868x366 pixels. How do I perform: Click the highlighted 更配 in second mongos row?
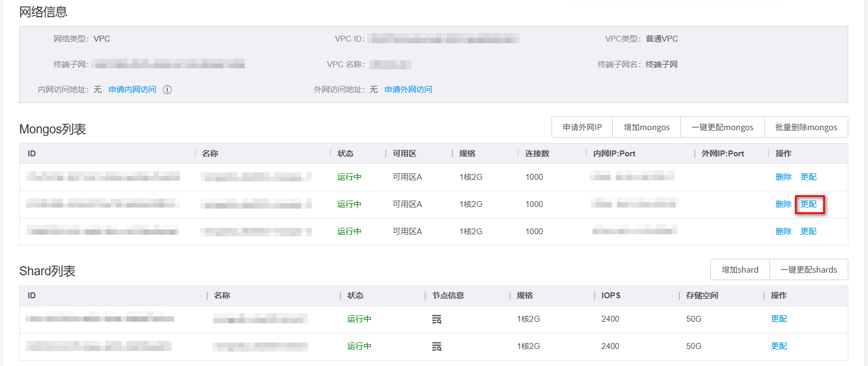point(809,204)
